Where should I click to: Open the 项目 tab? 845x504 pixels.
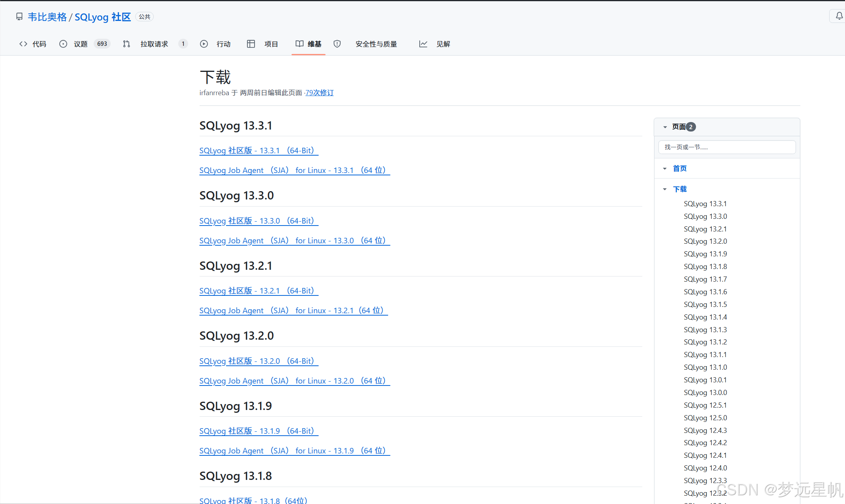271,44
